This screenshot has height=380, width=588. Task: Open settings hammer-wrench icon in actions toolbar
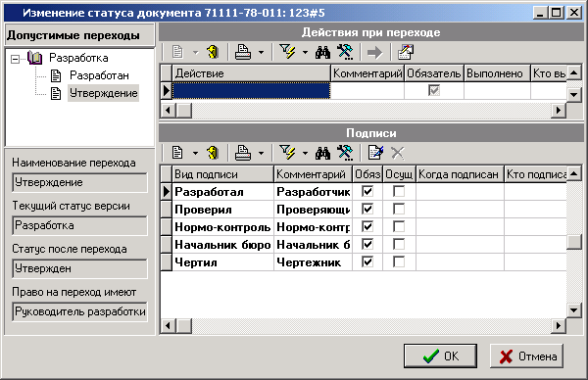[345, 52]
